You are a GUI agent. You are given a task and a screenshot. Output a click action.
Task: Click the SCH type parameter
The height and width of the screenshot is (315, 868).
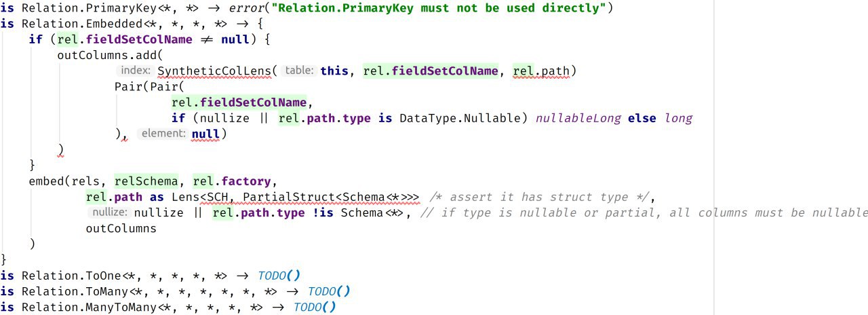point(218,197)
